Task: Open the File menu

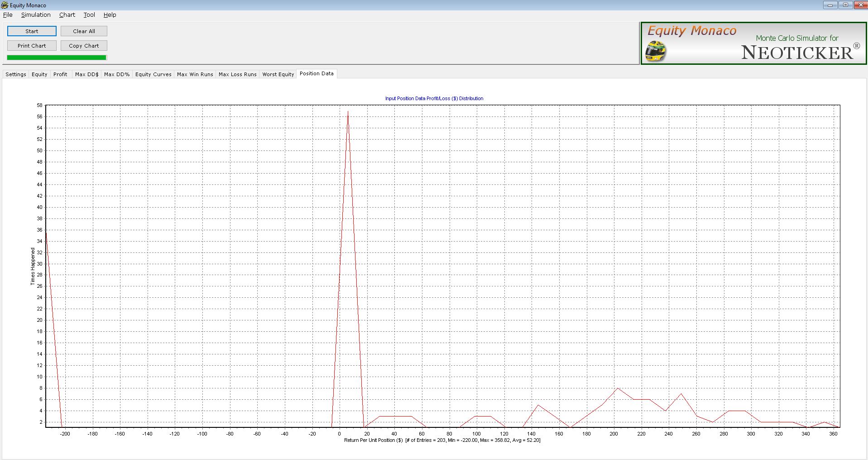Action: click(x=8, y=15)
